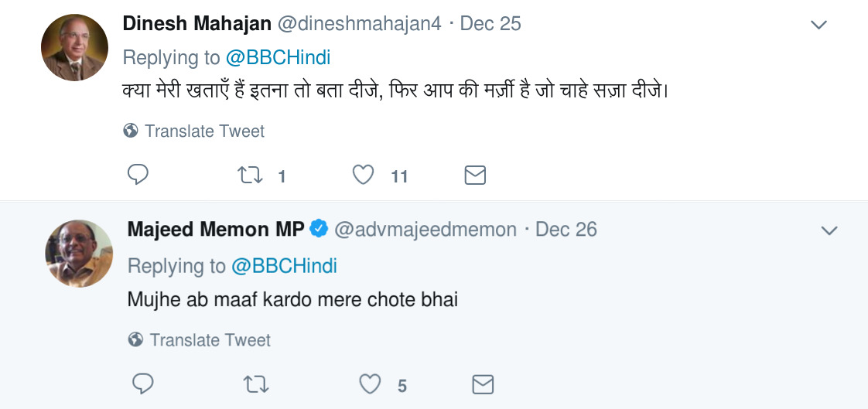Translate Majeed Memon's tweet
Viewport: 868px width, 409px height.
point(209,340)
